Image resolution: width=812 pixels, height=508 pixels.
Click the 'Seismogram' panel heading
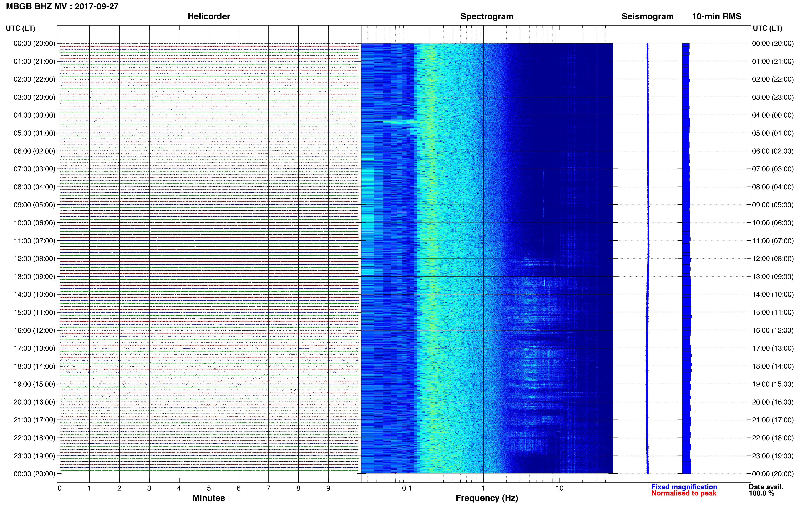(x=648, y=16)
